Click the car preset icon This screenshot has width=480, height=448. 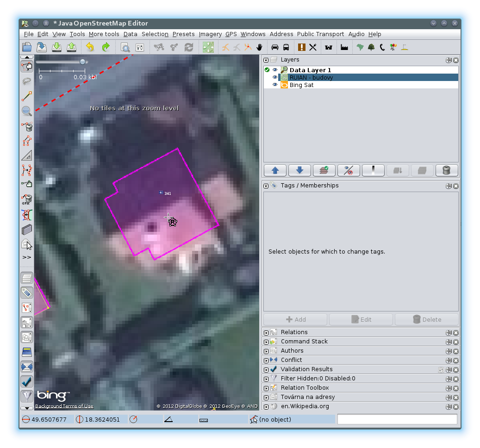pyautogui.click(x=275, y=47)
